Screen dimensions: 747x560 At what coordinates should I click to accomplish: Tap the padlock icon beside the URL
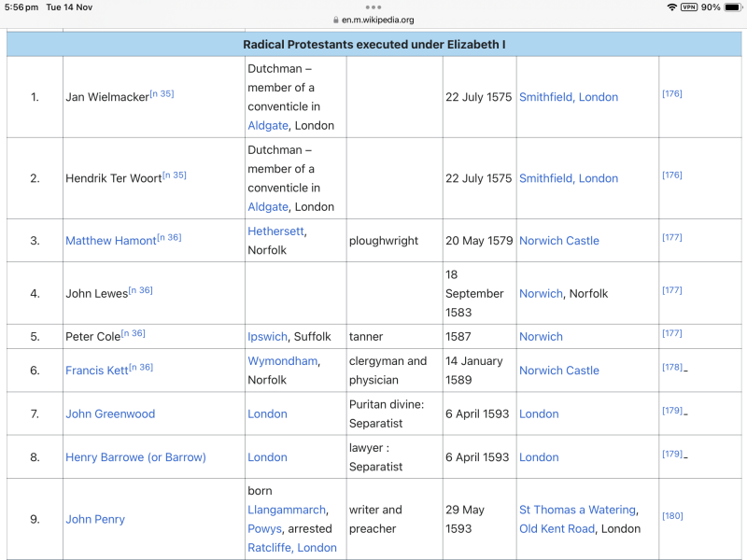[337, 19]
